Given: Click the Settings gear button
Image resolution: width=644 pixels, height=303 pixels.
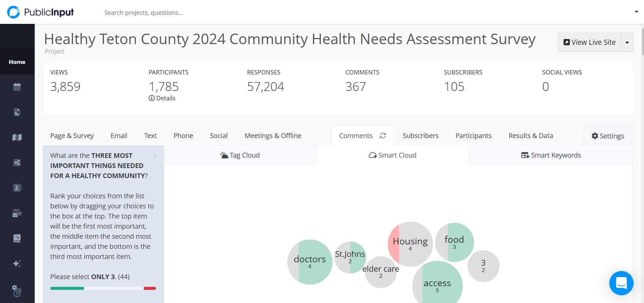Looking at the screenshot, I should [x=608, y=136].
